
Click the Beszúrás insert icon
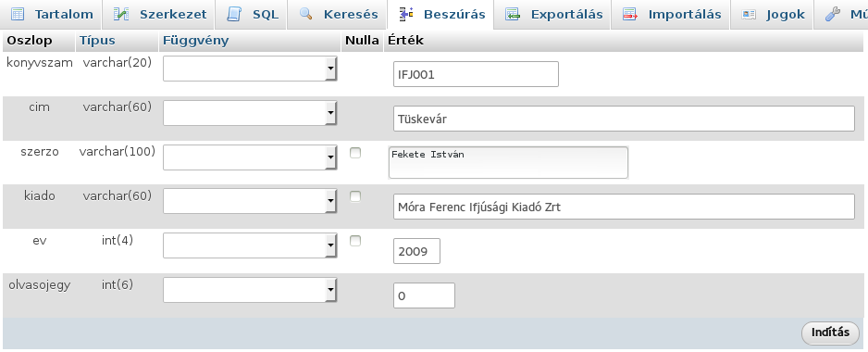(406, 14)
